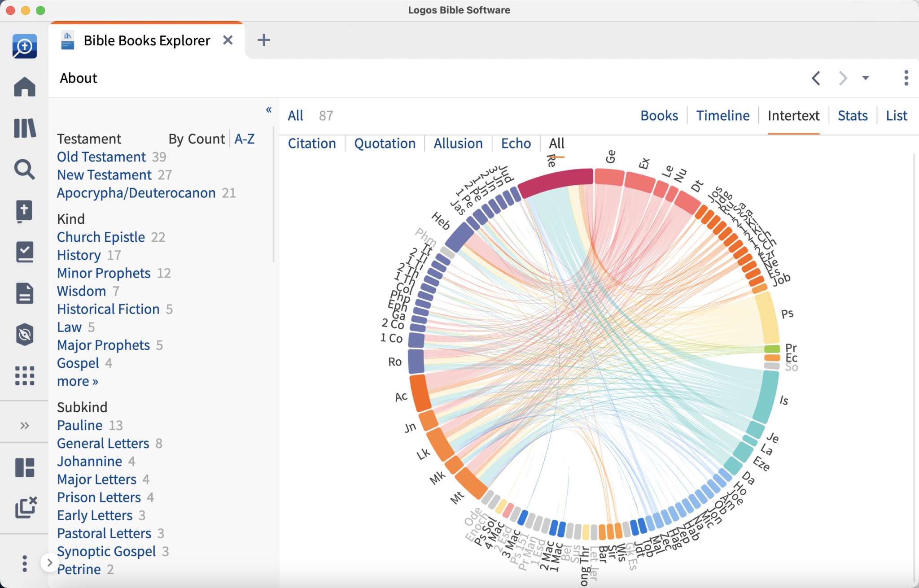The width and height of the screenshot is (919, 588).
Task: Open the Tools grid icon
Action: [24, 376]
